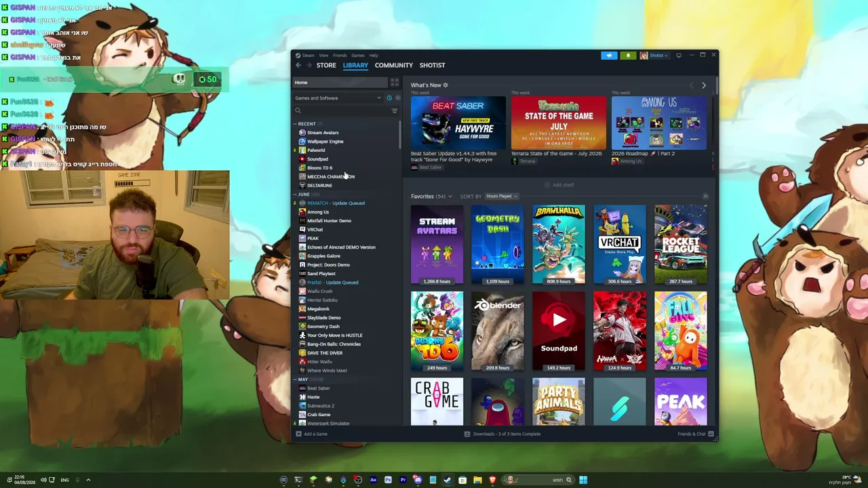Open Steam from the Windows taskbar
Viewport: 868px width, 488px height.
pos(448,480)
